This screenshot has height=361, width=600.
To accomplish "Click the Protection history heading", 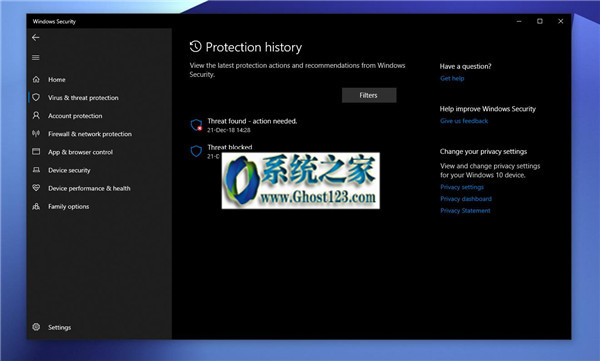I will click(x=254, y=47).
